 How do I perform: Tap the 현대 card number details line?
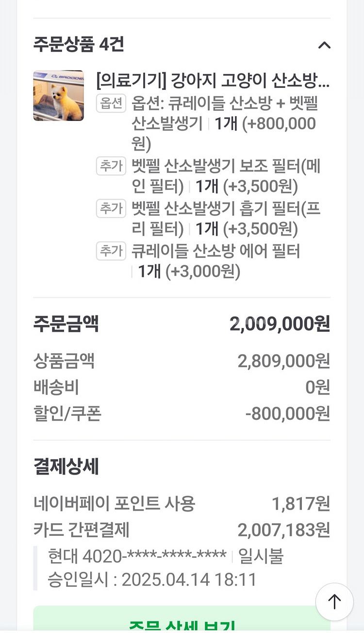(137, 556)
